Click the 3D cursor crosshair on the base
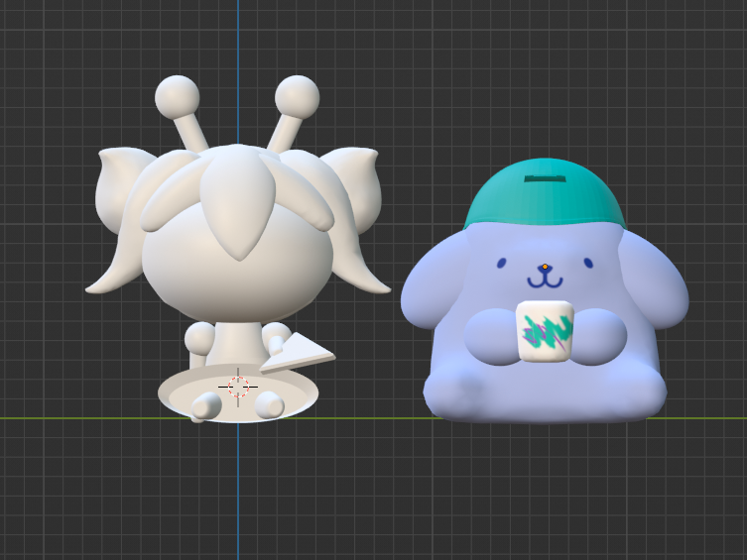The width and height of the screenshot is (747, 560). tap(238, 387)
